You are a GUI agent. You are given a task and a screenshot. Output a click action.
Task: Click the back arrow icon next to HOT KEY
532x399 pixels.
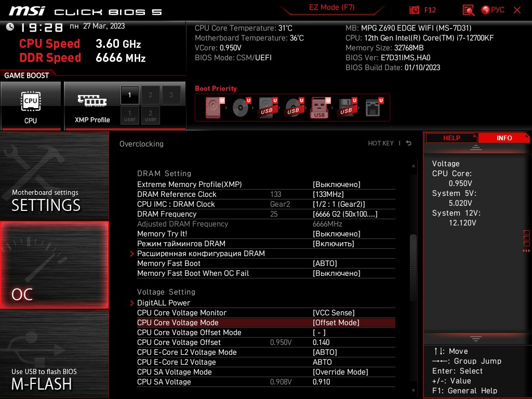tap(409, 143)
